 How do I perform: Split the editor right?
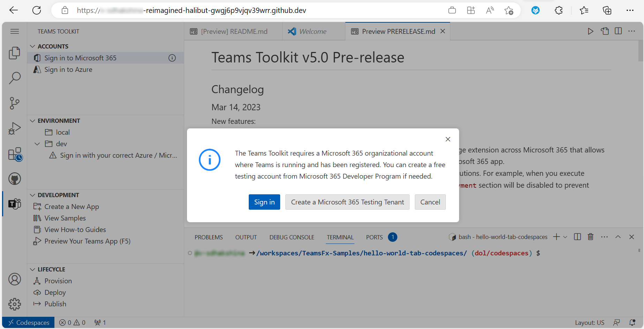pyautogui.click(x=618, y=31)
